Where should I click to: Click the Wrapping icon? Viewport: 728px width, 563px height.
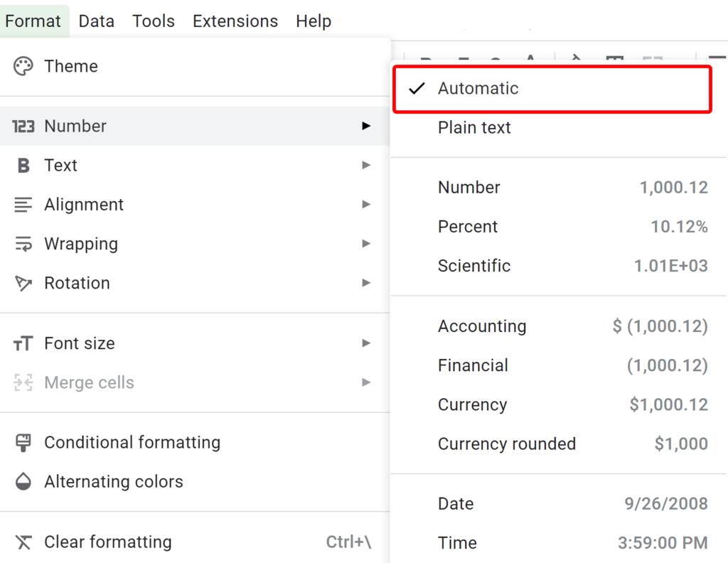(x=23, y=243)
